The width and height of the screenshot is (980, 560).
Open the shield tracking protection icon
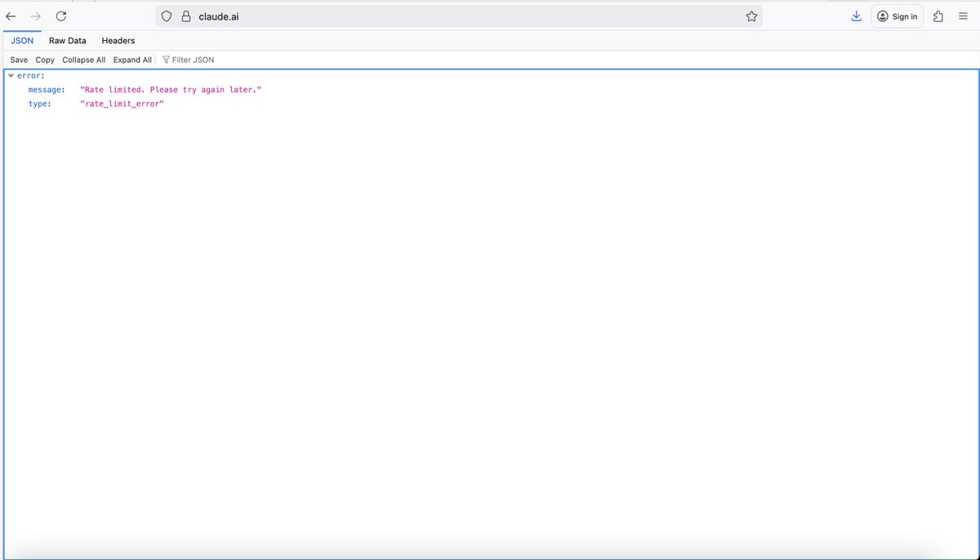pyautogui.click(x=167, y=16)
